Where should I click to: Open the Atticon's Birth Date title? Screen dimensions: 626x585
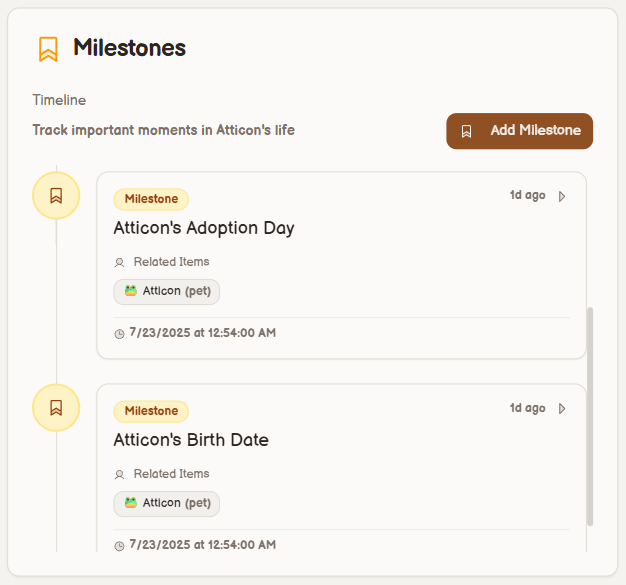pyautogui.click(x=191, y=440)
